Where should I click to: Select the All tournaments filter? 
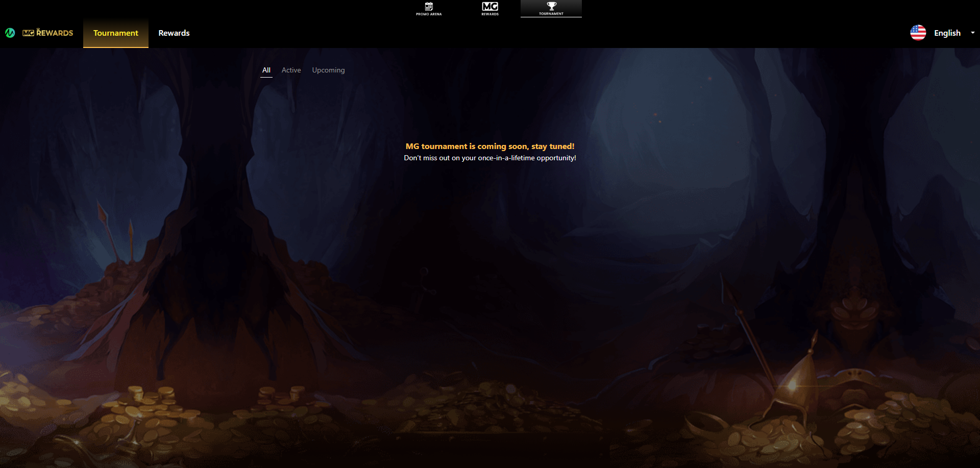(x=266, y=70)
